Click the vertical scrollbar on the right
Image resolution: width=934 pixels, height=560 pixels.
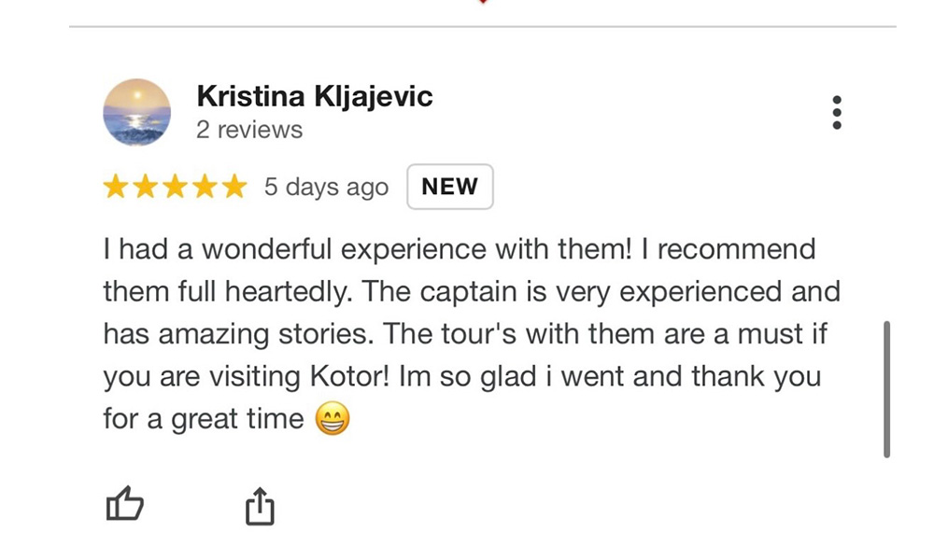coord(885,389)
